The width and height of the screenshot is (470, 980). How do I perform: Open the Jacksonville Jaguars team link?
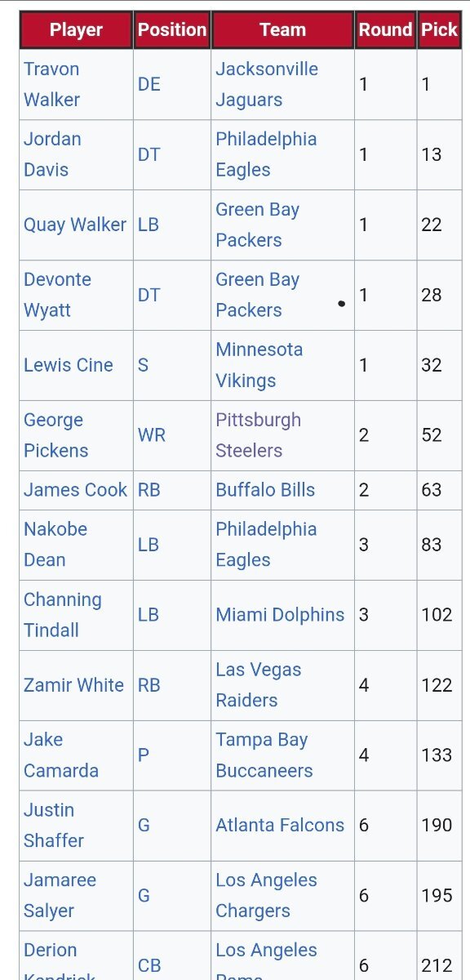(267, 84)
